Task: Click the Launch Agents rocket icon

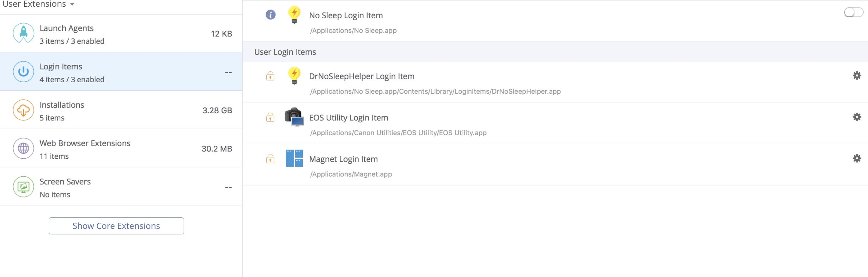Action: point(23,33)
